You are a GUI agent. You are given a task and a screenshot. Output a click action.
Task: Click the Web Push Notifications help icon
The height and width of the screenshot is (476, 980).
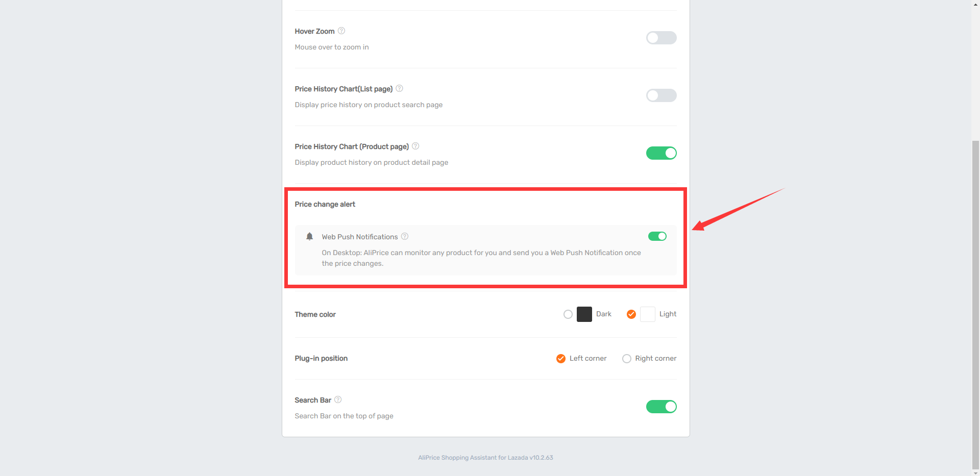point(405,236)
